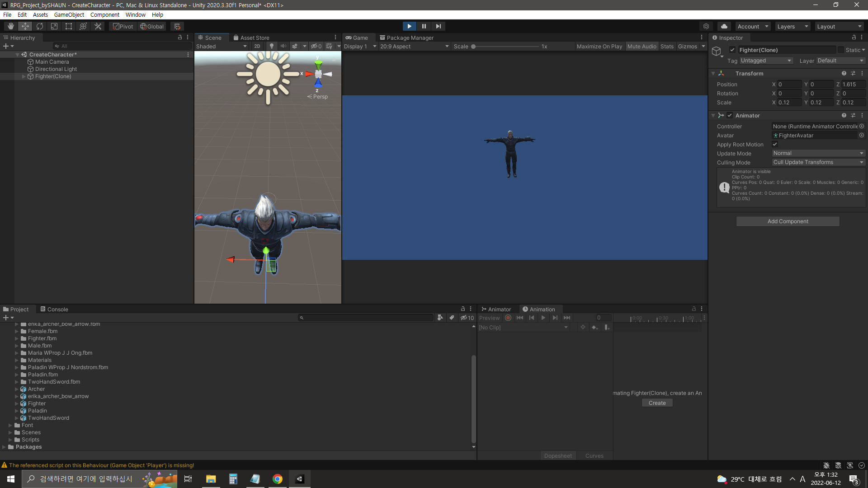The width and height of the screenshot is (868, 488).
Task: Switch to the Asset Store tab
Action: click(251, 38)
